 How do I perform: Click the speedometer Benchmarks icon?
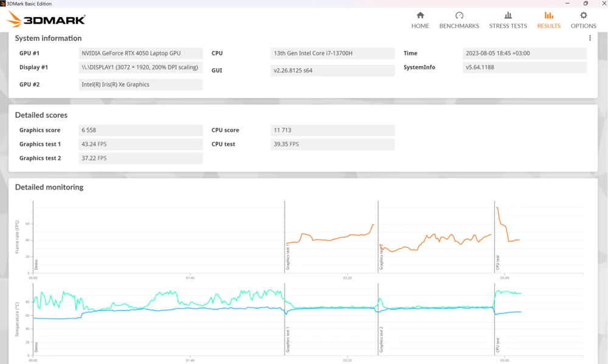(x=460, y=16)
